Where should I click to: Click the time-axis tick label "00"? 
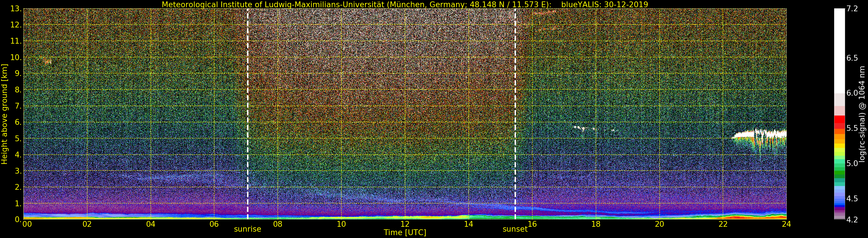click(27, 224)
